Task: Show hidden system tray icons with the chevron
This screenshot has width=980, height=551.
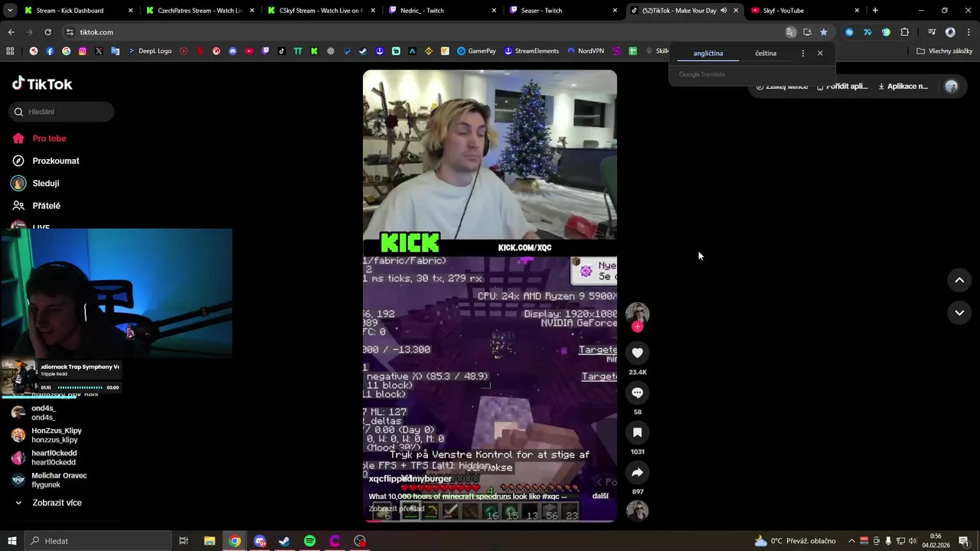Action: coord(851,541)
